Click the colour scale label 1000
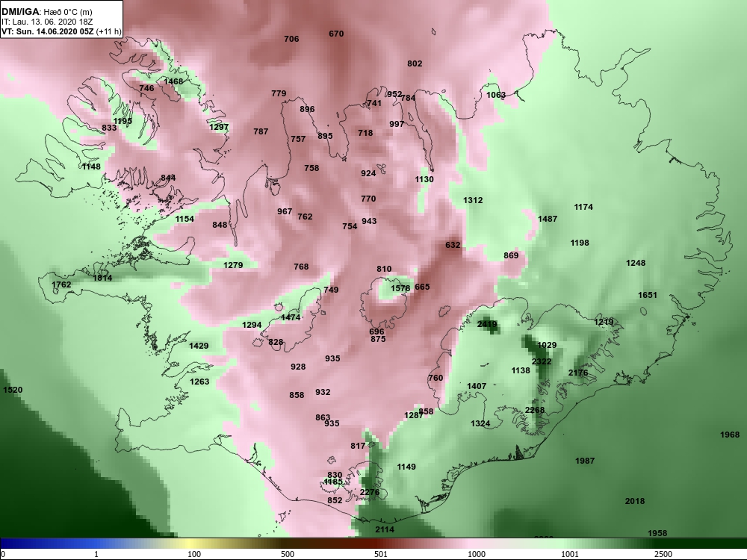Image resolution: width=747 pixels, height=560 pixels. [477, 554]
